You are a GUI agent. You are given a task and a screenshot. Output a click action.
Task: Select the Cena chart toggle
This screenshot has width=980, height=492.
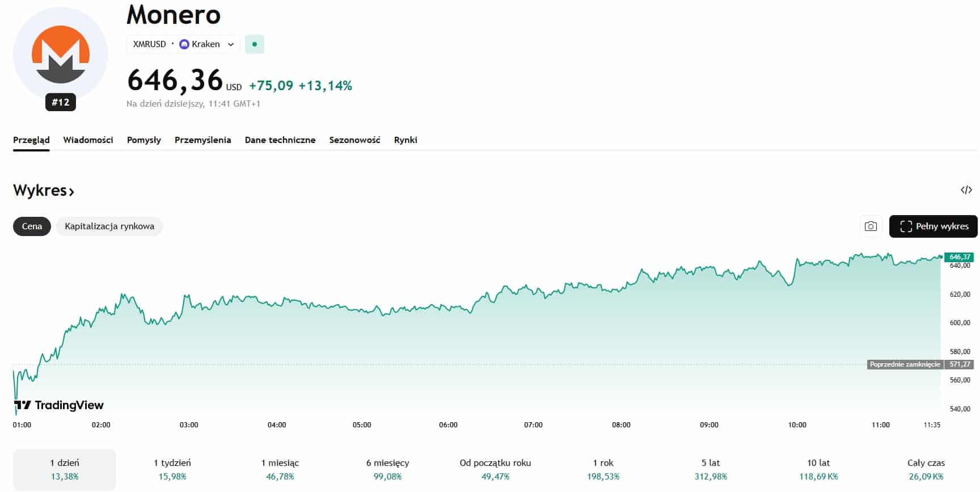coord(32,226)
